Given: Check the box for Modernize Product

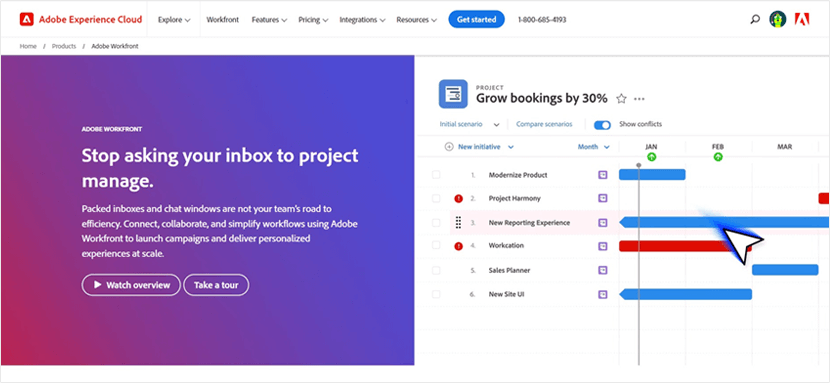Looking at the screenshot, I should [x=436, y=175].
